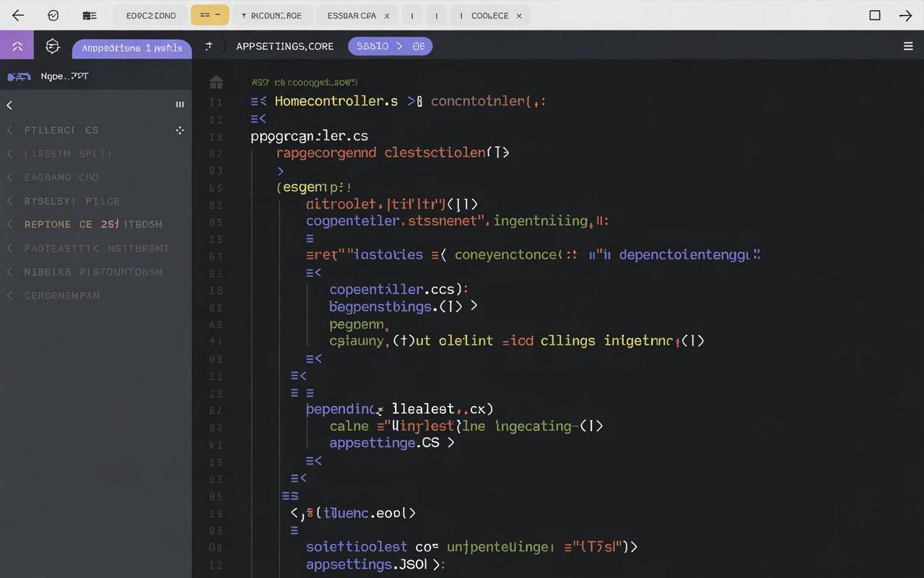Close the ESSDAR CFA tab
The width and height of the screenshot is (924, 578).
387,15
